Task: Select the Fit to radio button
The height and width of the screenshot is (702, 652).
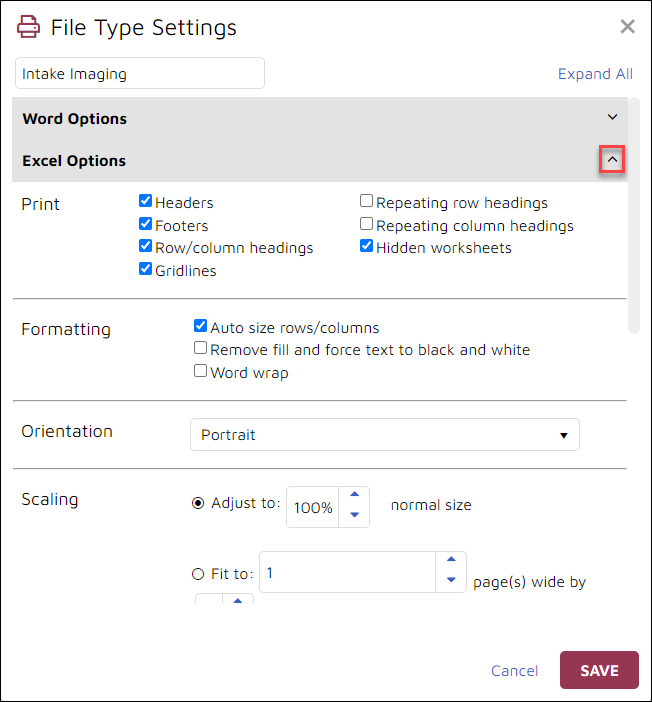Action: pyautogui.click(x=198, y=574)
